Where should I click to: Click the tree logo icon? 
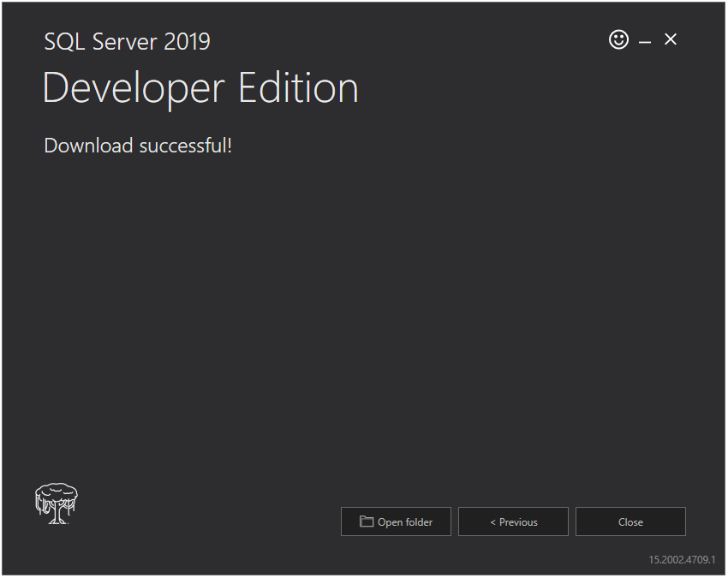point(57,504)
